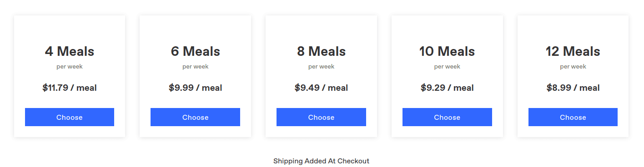Select the $9.29 / meal price text

coord(447,88)
